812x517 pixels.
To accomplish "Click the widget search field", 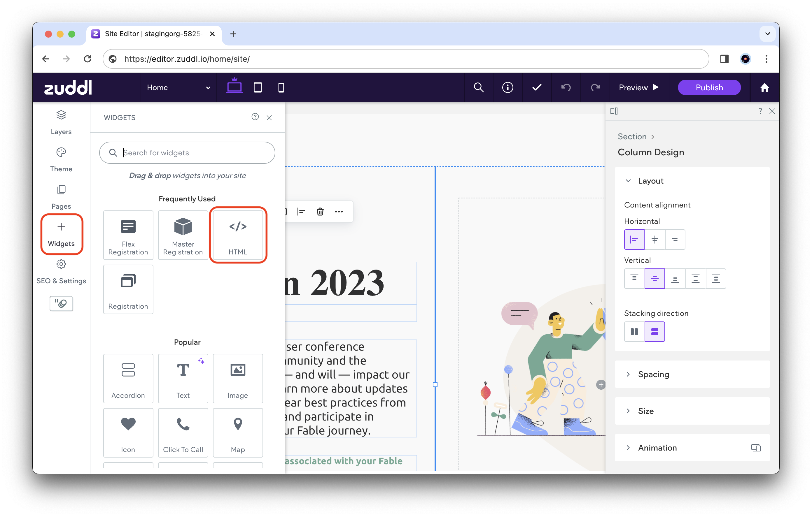I will coord(187,153).
